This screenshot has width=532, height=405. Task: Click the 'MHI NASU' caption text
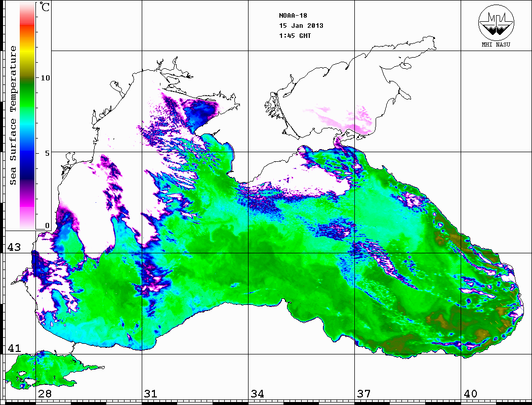click(x=496, y=44)
